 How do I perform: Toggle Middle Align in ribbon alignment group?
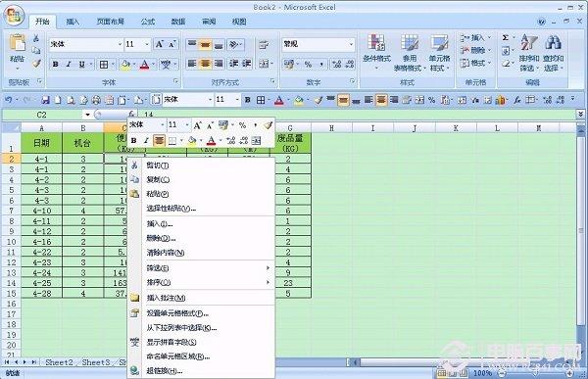205,45
